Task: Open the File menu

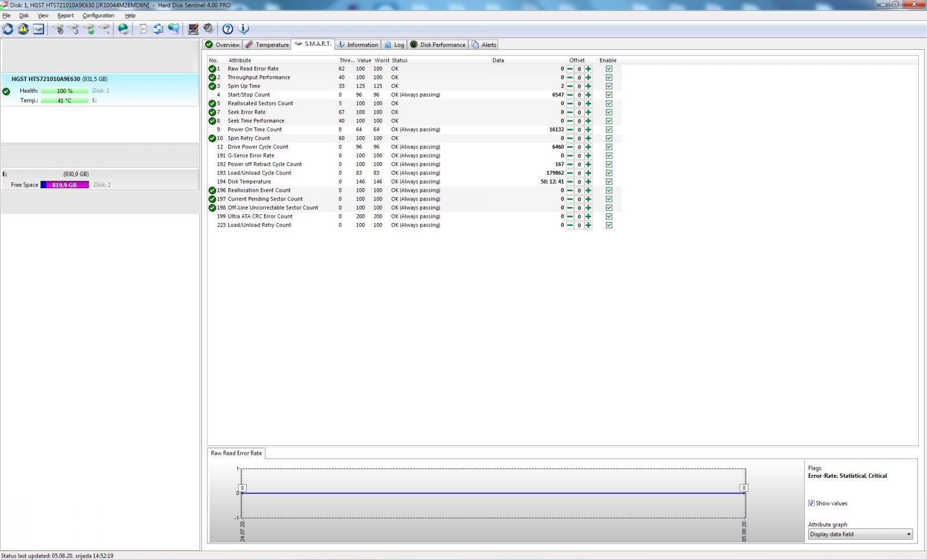Action: [6, 16]
